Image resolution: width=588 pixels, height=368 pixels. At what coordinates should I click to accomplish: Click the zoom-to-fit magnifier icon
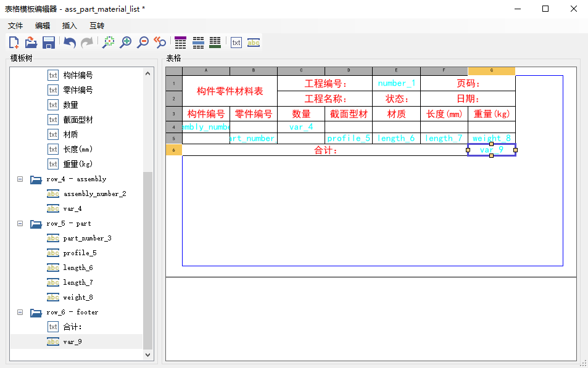click(109, 43)
